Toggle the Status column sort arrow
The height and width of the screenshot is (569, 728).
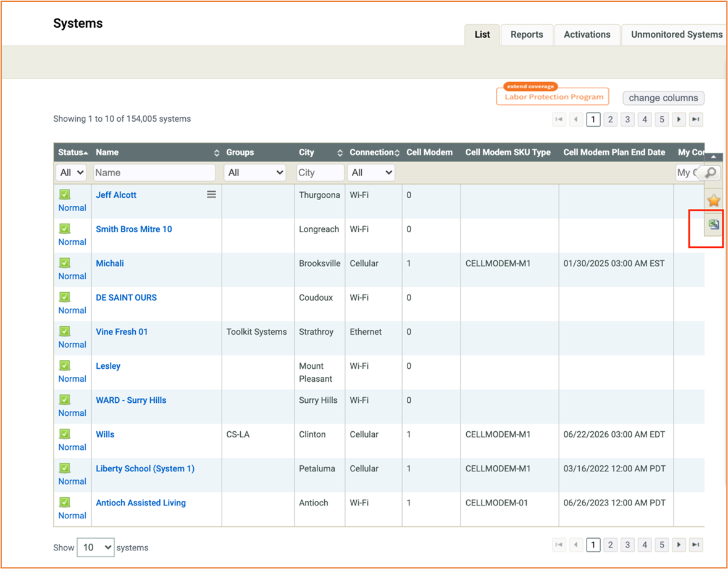(86, 153)
